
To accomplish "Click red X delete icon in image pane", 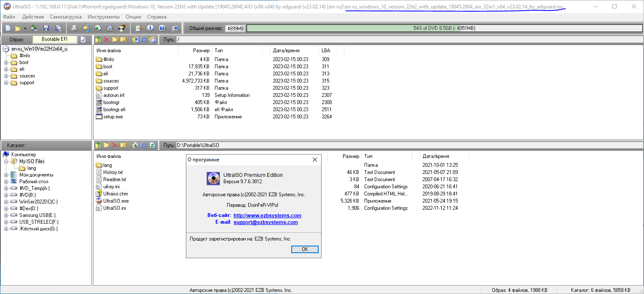I will pyautogui.click(x=107, y=40).
